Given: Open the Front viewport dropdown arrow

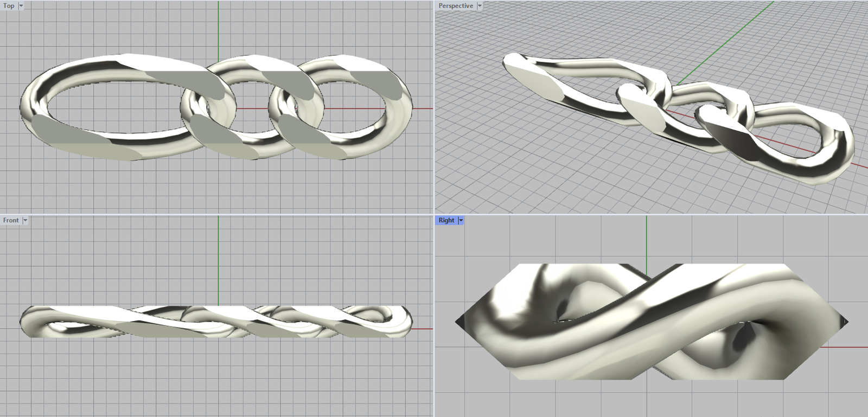Looking at the screenshot, I should point(25,220).
